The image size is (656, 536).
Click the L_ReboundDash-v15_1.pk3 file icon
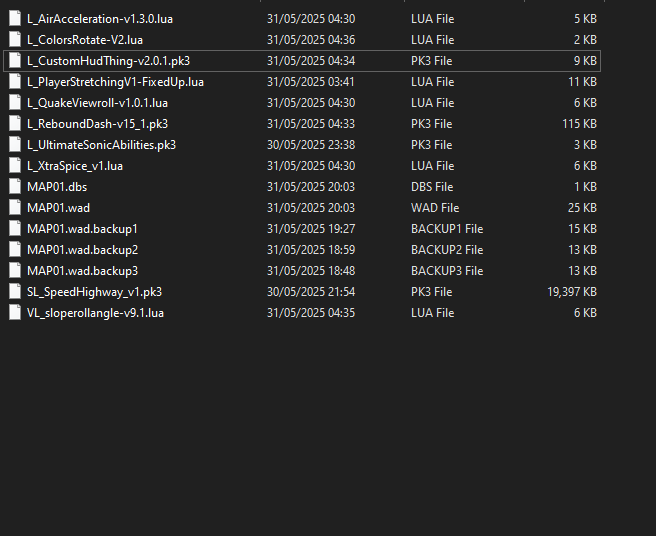click(15, 124)
